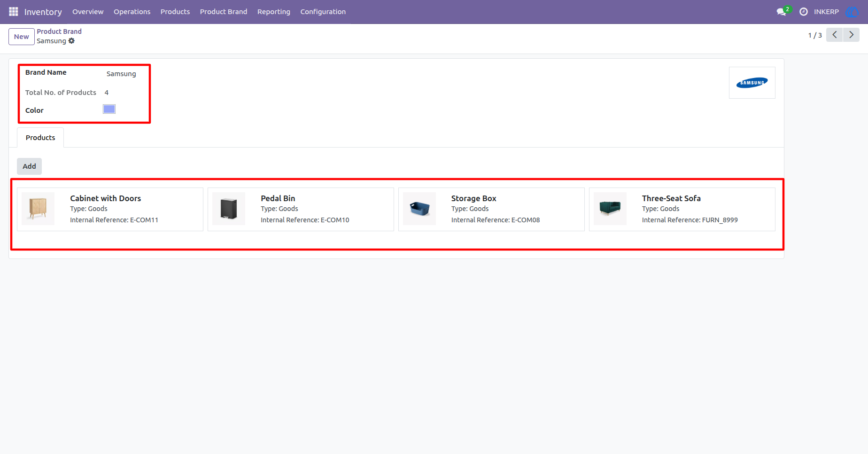Open the gear actions menu beside Samsung

[71, 41]
